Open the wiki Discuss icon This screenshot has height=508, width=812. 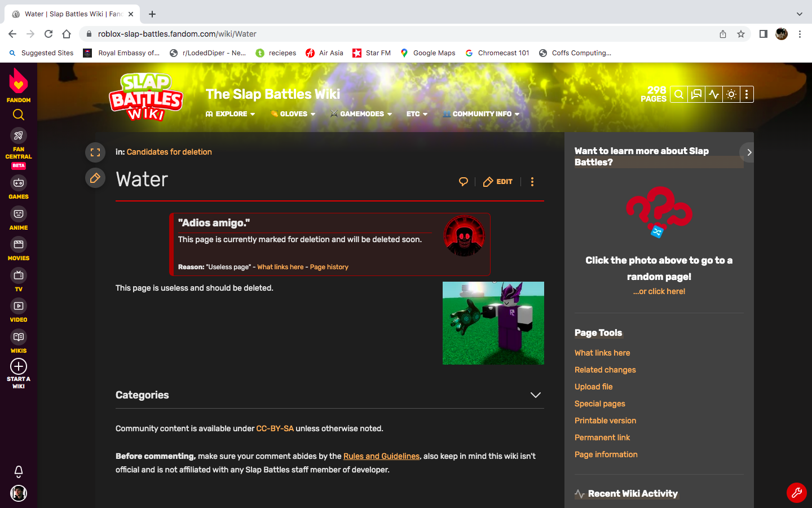(x=696, y=94)
